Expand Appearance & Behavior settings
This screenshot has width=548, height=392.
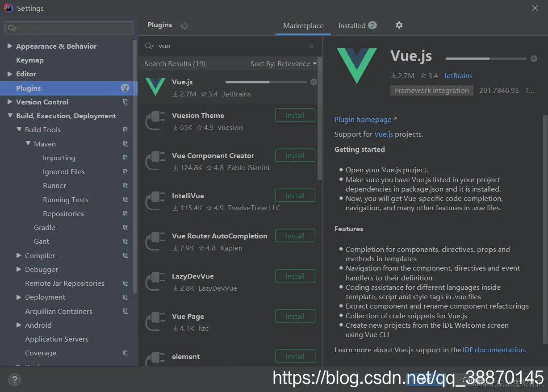(x=10, y=46)
